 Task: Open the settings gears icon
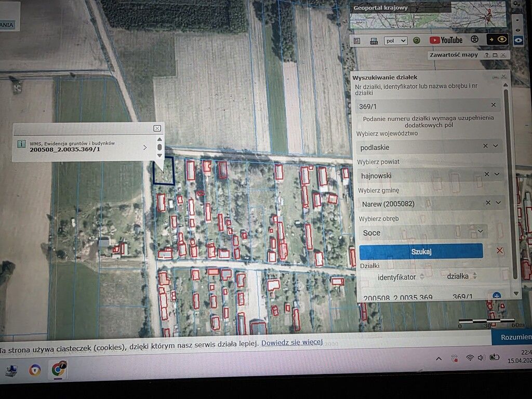(x=517, y=4)
